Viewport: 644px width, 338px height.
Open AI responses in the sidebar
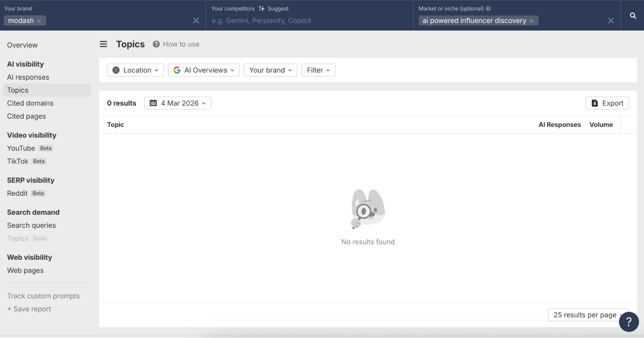pyautogui.click(x=28, y=77)
